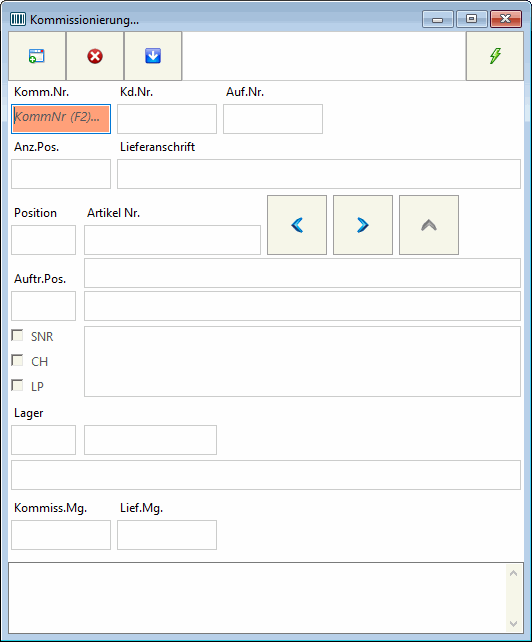Click the red cancel X toolbar icon
Image resolution: width=532 pixels, height=642 pixels.
pos(95,56)
